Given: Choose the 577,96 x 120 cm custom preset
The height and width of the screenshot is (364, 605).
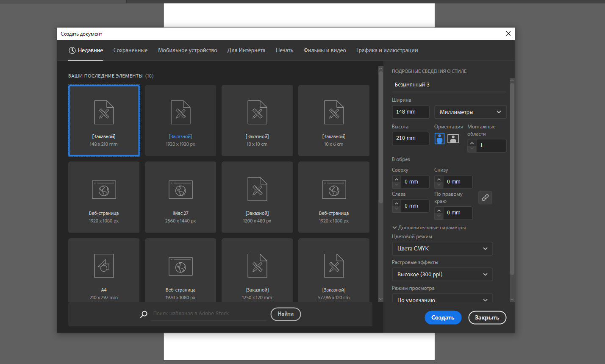Looking at the screenshot, I should click(x=334, y=270).
